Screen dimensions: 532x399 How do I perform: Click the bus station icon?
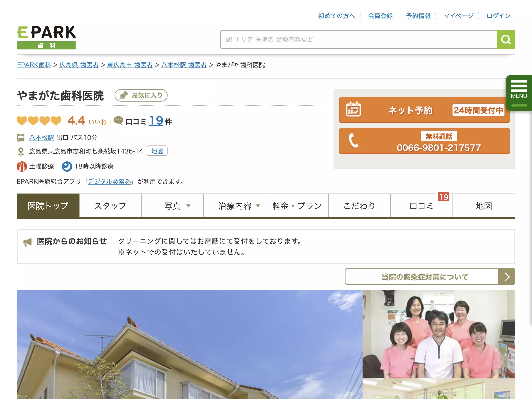tap(21, 138)
